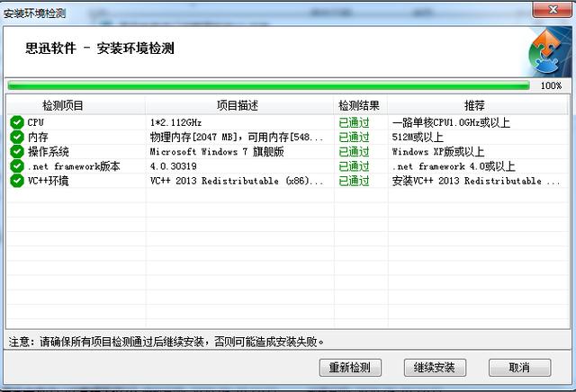Click the 检测结果 column header
The image size is (576, 392).
point(360,106)
